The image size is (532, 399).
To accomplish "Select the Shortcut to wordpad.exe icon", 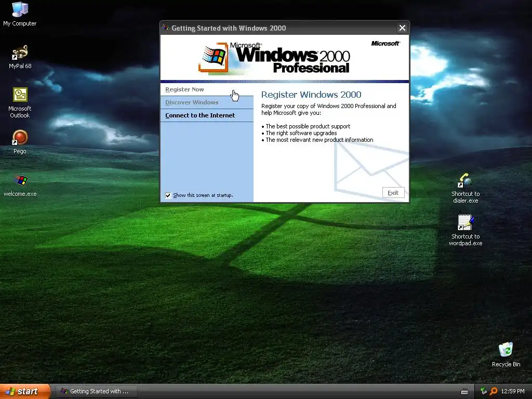I will coord(465,230).
